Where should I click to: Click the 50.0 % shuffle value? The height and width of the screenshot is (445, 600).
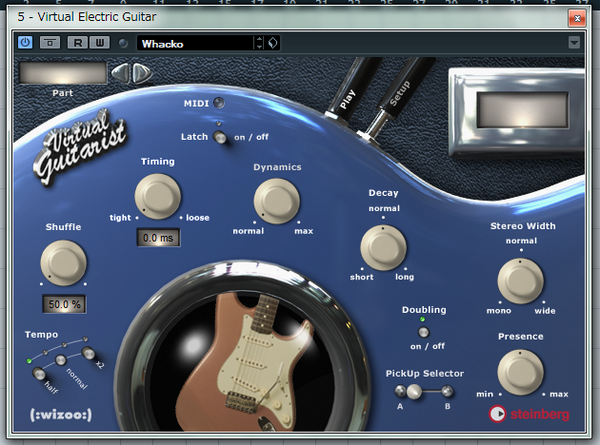coord(64,305)
